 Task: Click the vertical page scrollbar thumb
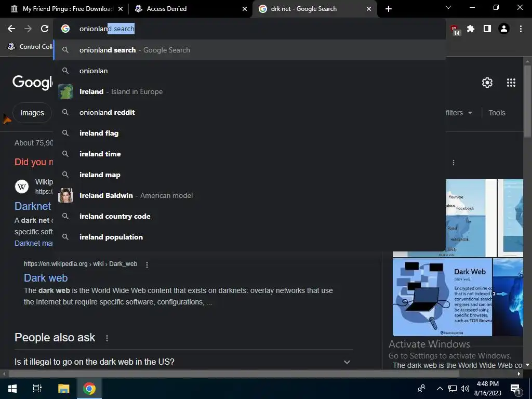(527, 101)
